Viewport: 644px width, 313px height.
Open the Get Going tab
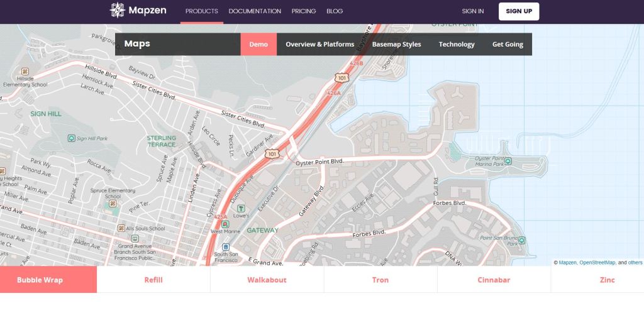tap(508, 44)
